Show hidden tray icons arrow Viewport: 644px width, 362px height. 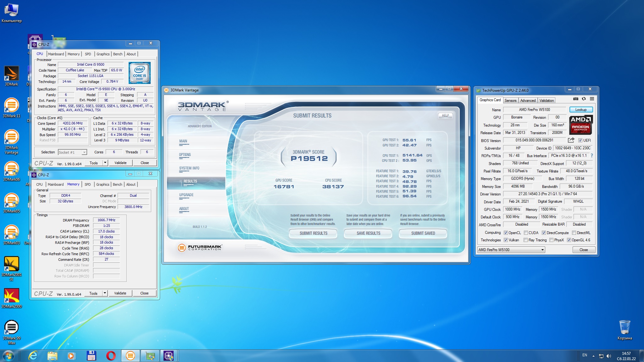(x=593, y=356)
